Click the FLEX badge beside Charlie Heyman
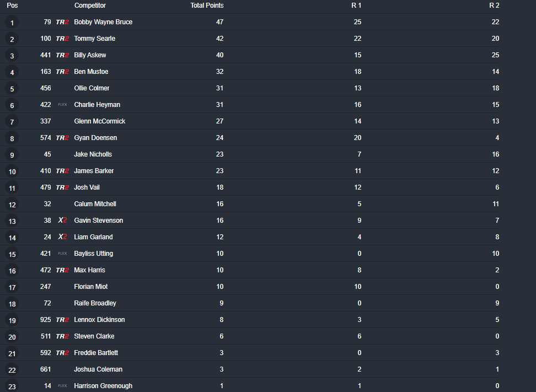The image size is (536, 392). 62,105
